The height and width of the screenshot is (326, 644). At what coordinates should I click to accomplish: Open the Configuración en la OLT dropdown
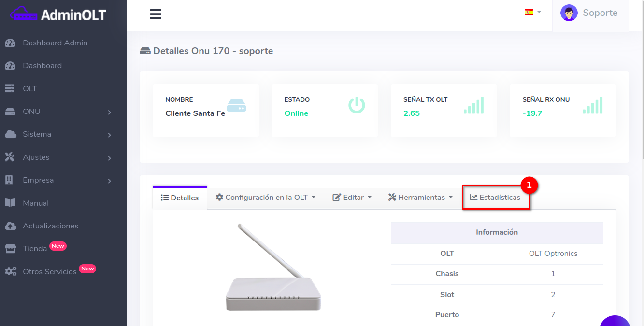(265, 198)
